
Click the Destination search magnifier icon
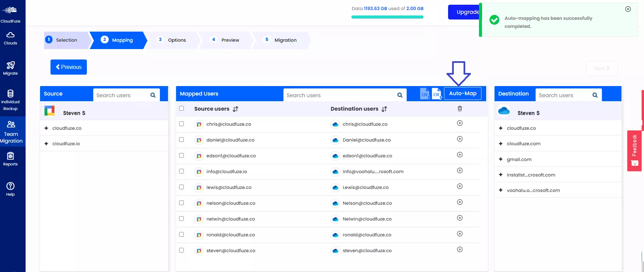click(x=595, y=95)
